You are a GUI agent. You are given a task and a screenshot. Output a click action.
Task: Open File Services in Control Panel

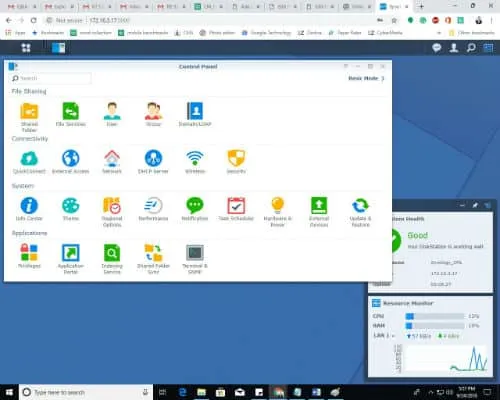coord(71,115)
